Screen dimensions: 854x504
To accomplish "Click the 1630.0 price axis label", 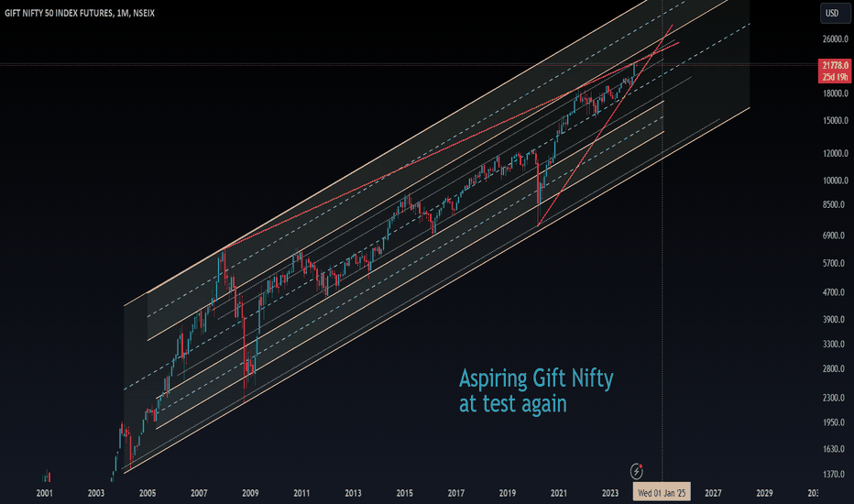I will [x=836, y=450].
